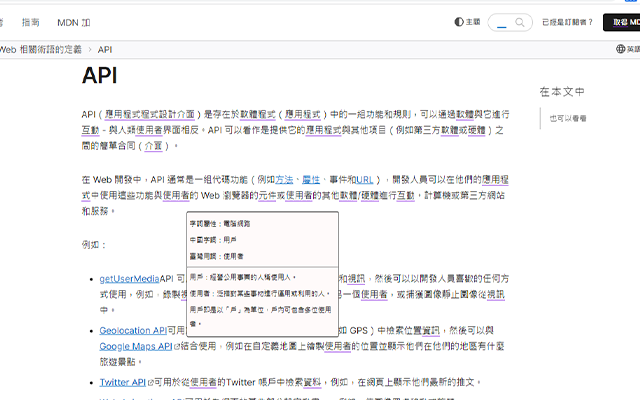This screenshot has width=640, height=400.
Task: Open the MDN 加 navigation menu
Action: [73, 22]
